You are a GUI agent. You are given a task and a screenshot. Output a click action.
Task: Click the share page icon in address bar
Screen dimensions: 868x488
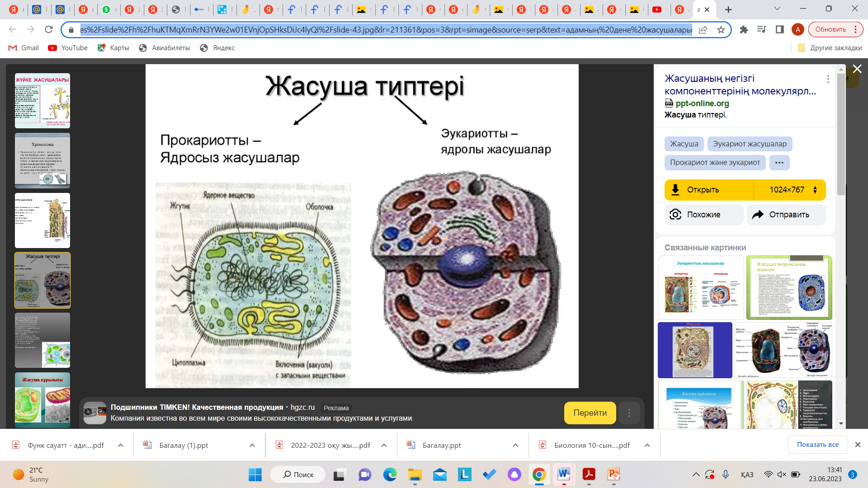(703, 30)
